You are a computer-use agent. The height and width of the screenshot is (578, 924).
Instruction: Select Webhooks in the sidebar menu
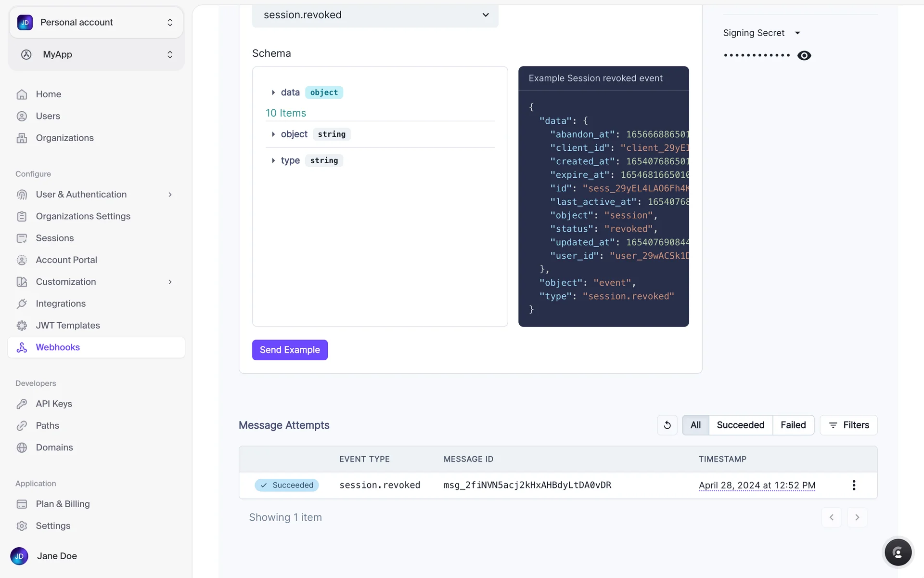tap(58, 347)
